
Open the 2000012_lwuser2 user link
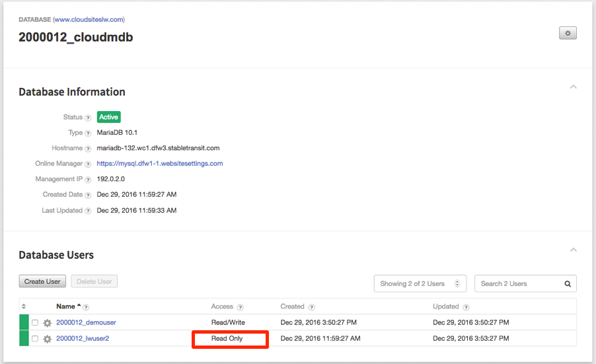pos(83,338)
